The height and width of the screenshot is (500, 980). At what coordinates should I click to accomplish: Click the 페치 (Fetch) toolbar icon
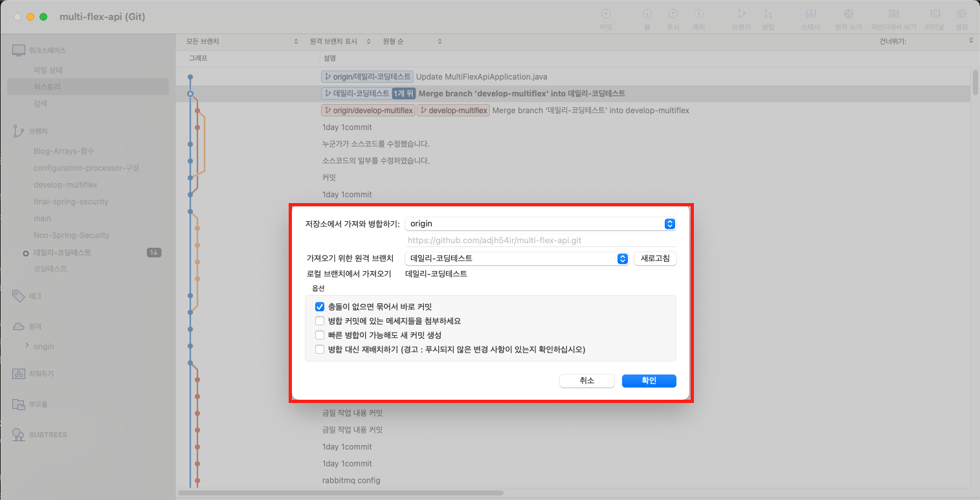(698, 14)
